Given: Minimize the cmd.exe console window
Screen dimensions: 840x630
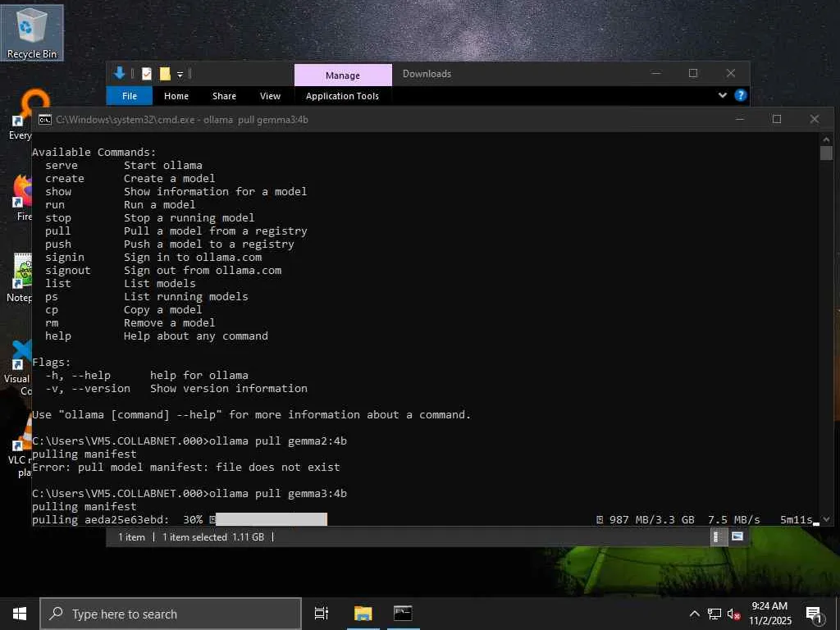Looking at the screenshot, I should coord(740,119).
